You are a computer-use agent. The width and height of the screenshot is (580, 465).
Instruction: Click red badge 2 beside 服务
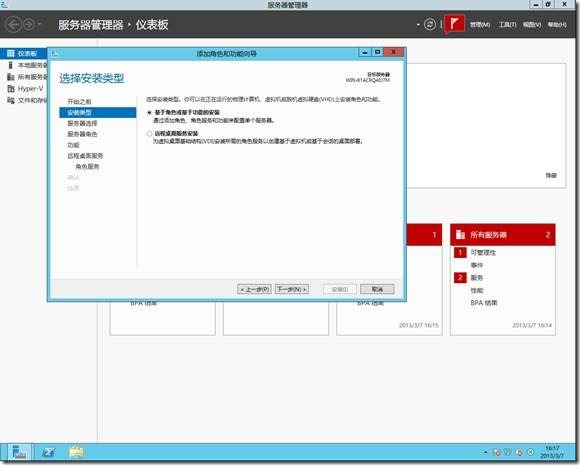click(x=460, y=278)
